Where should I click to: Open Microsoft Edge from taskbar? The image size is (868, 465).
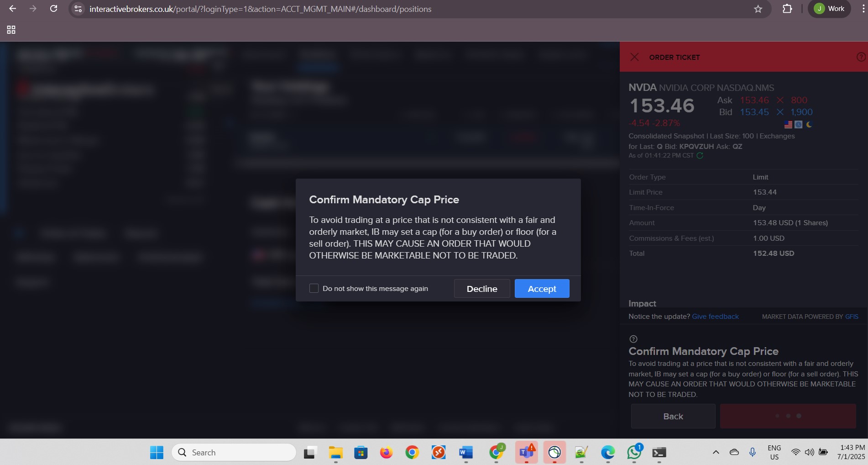click(607, 452)
